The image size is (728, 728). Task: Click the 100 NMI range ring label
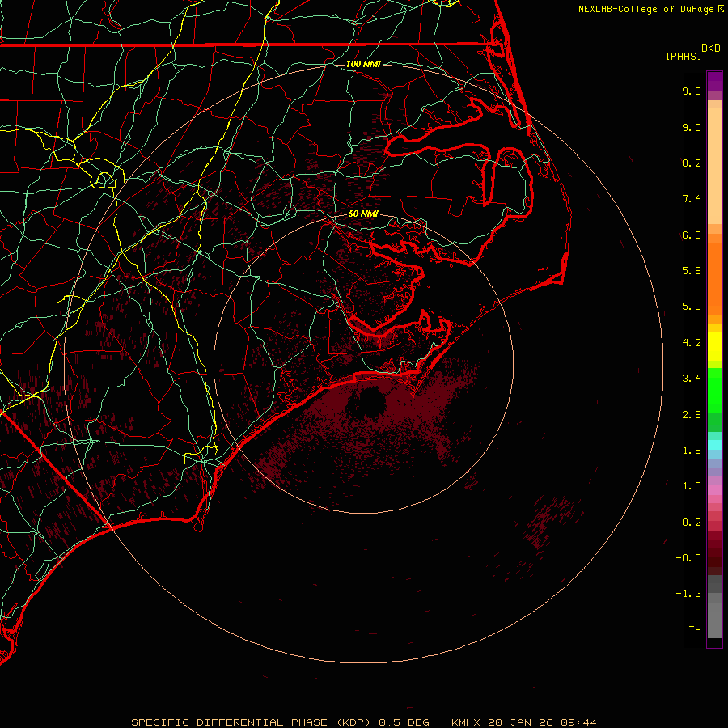pos(363,64)
